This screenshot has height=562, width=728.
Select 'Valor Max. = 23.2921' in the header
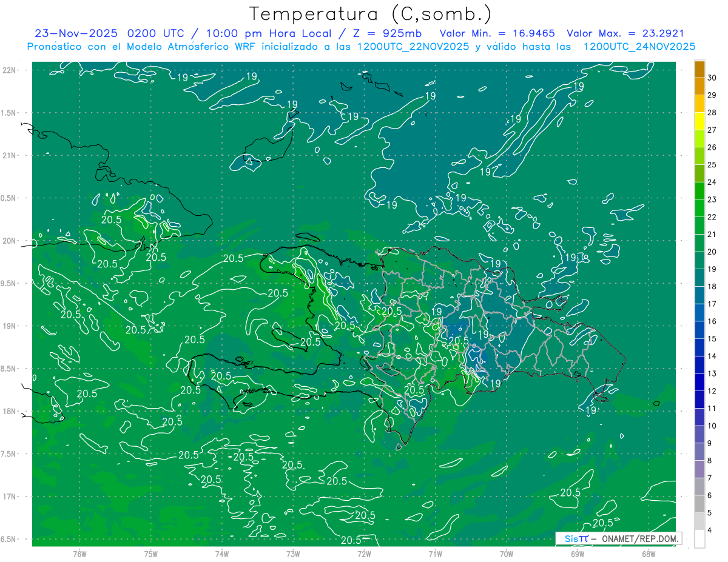pos(625,33)
